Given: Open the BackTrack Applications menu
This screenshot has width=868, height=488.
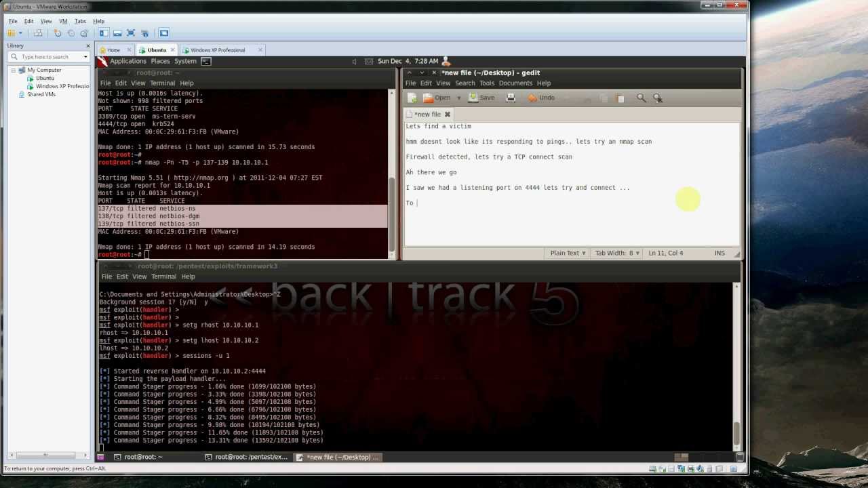Looking at the screenshot, I should pyautogui.click(x=128, y=61).
